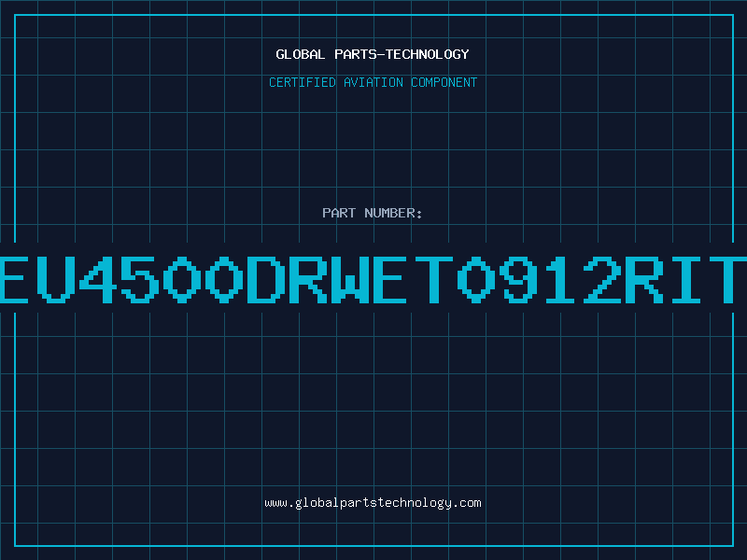Select the part number EV4500DRWET0912RIT

click(x=373, y=279)
